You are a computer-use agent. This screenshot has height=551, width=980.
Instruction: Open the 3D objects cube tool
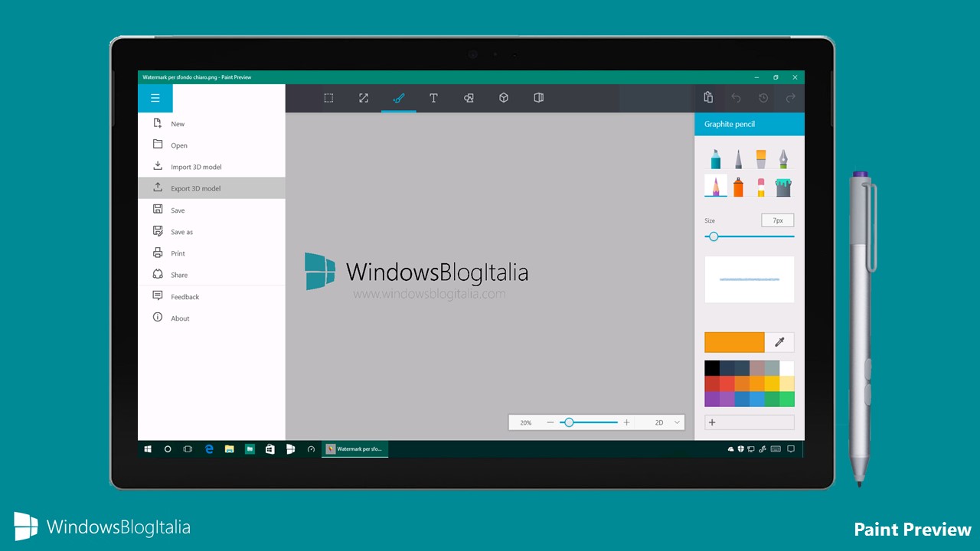point(504,98)
